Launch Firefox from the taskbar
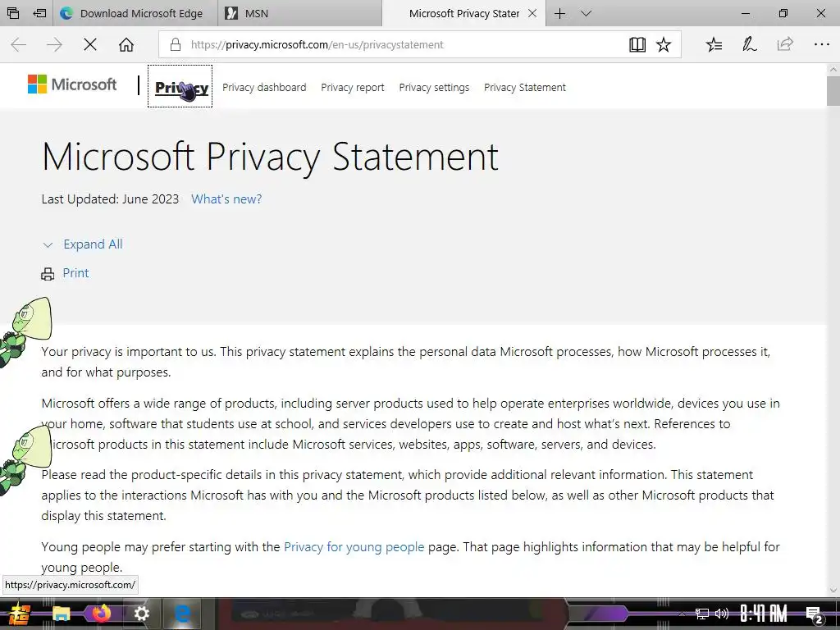 click(x=102, y=614)
